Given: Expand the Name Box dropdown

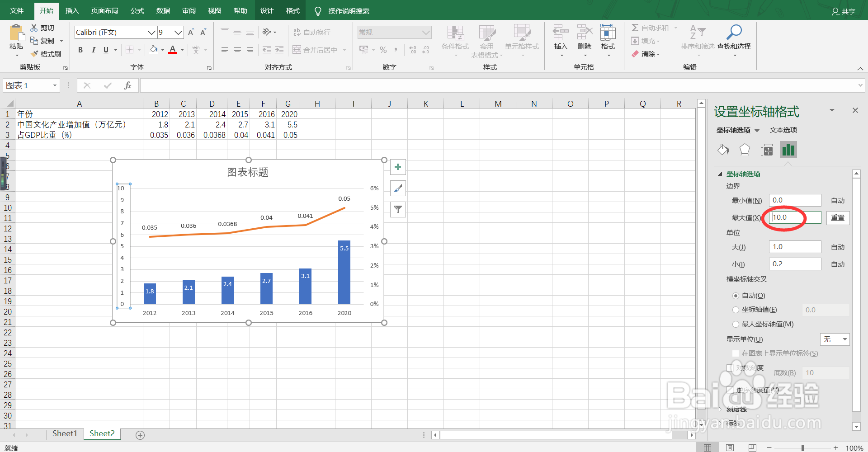Looking at the screenshot, I should point(55,85).
